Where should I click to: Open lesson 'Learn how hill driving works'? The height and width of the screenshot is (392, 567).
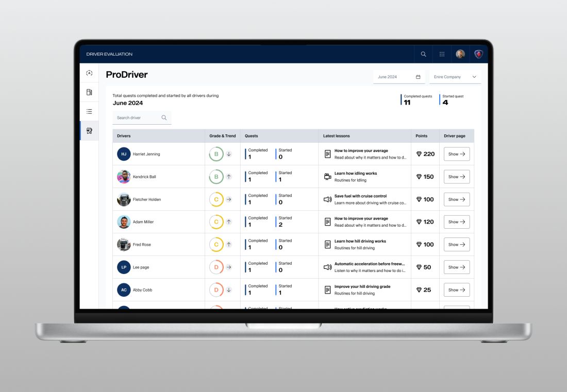coord(360,242)
